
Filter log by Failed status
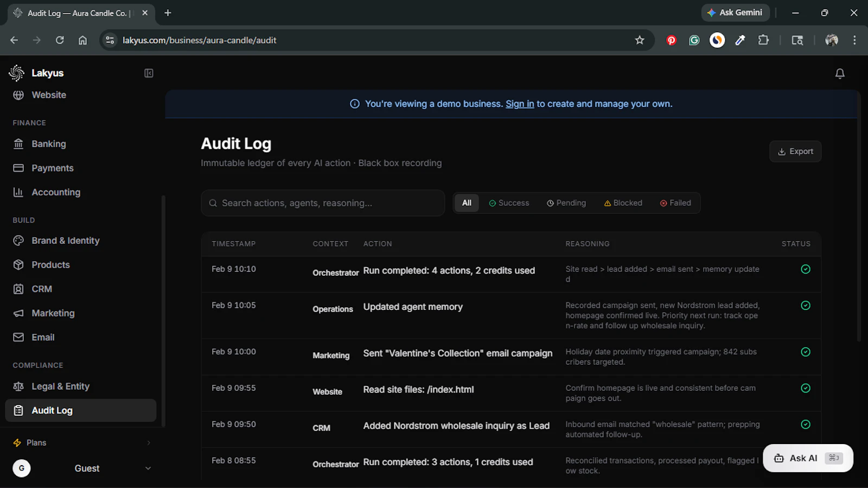pos(675,203)
